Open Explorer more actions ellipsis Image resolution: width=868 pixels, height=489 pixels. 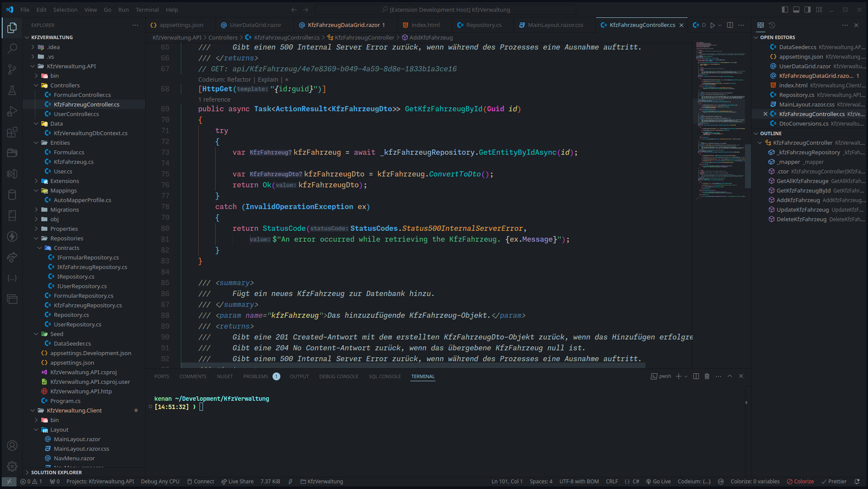135,25
